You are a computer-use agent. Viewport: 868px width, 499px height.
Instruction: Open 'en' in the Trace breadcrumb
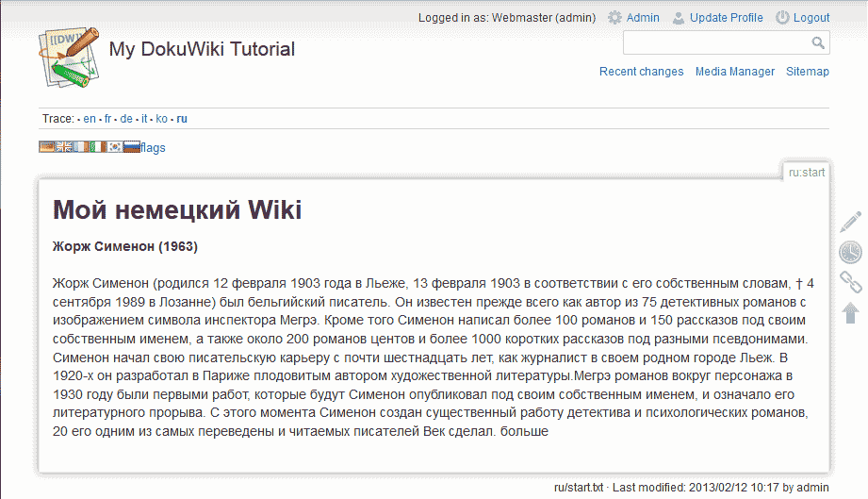click(x=90, y=119)
